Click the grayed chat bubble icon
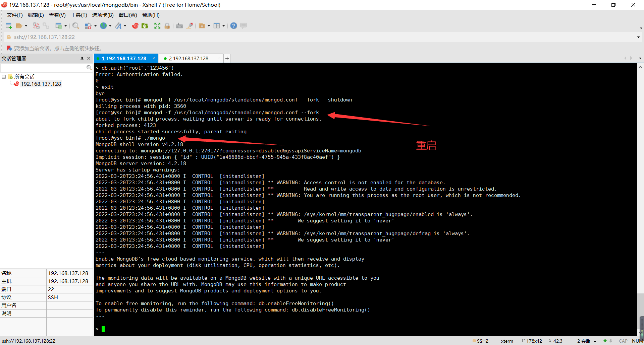644x345 pixels. [x=244, y=26]
